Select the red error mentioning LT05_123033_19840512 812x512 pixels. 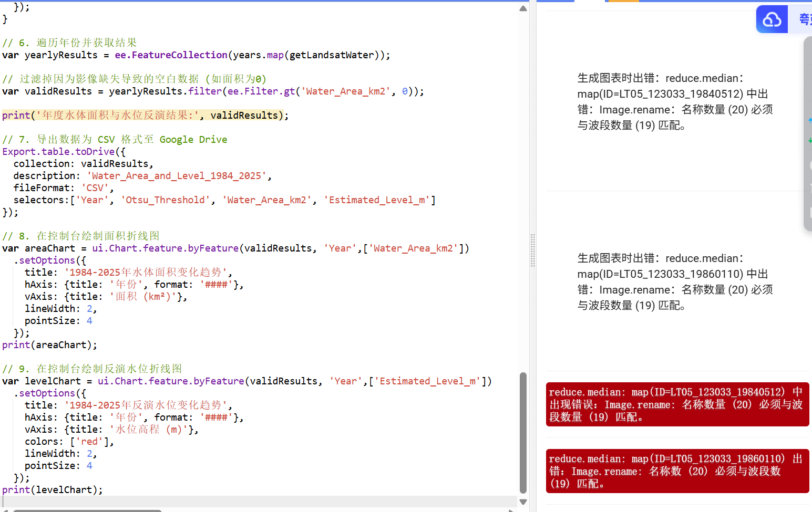coord(677,404)
